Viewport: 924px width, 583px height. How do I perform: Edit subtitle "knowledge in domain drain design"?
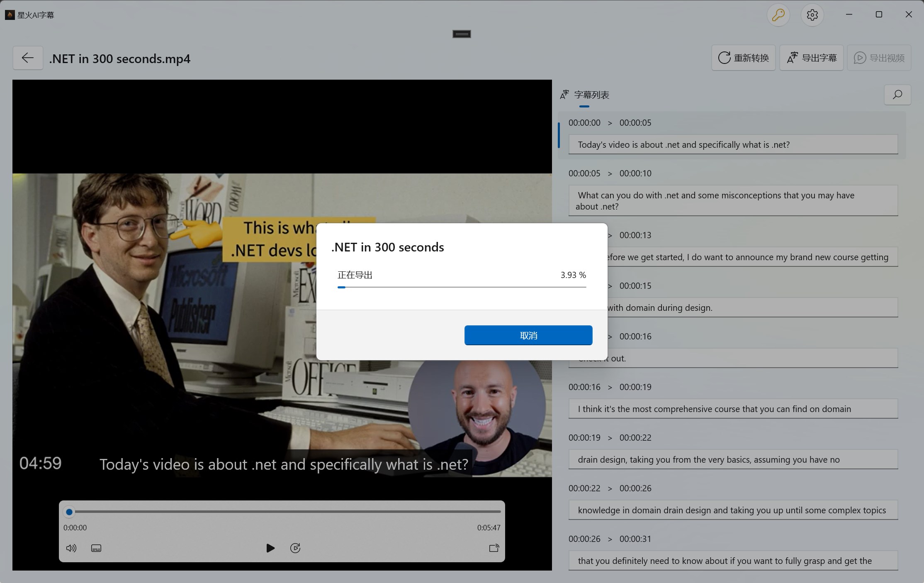click(x=733, y=510)
